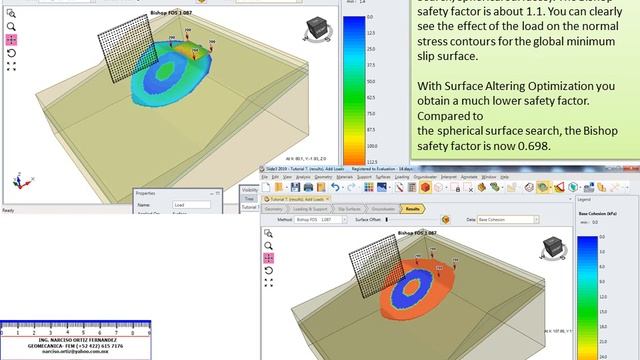Image resolution: width=640 pixels, height=360 pixels.
Task: Click the view cube in left viewport
Action: click(x=318, y=29)
